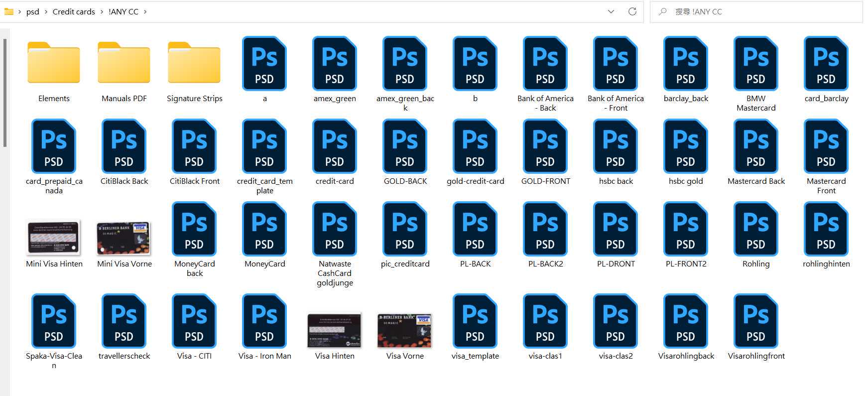The image size is (868, 396).
Task: Select the MoneyCard back PSD icon
Action: [194, 229]
